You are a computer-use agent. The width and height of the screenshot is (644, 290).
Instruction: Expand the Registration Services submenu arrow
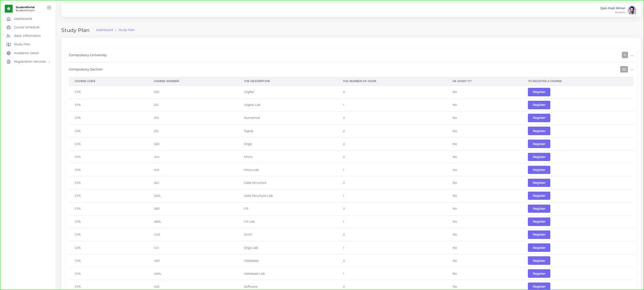(x=49, y=62)
